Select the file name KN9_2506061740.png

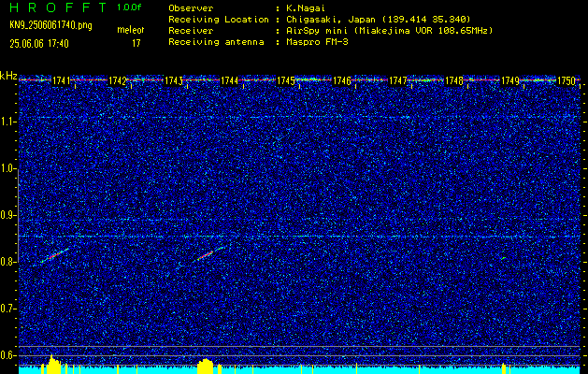(50, 25)
